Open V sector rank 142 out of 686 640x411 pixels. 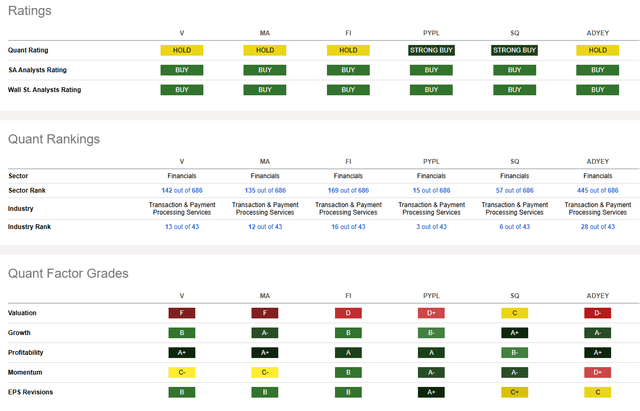click(x=182, y=191)
